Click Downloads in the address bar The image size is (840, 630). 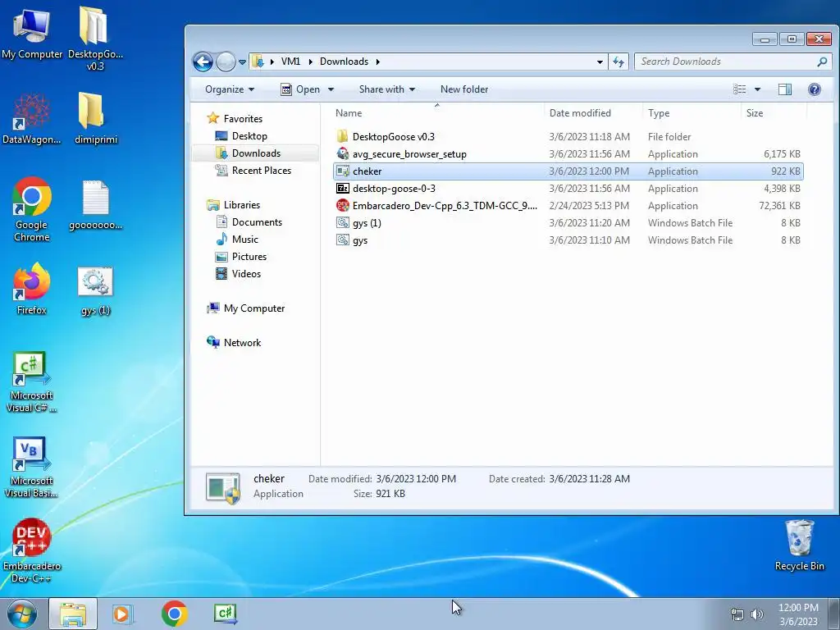tap(344, 62)
